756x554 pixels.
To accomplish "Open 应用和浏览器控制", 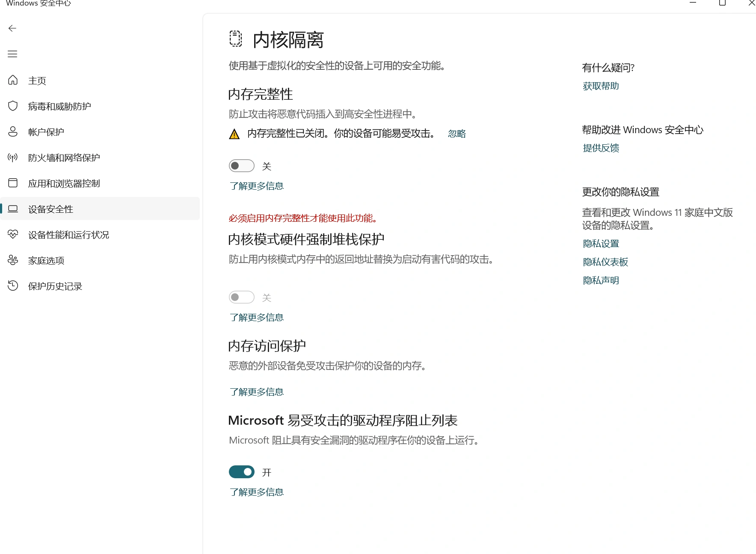I will (63, 183).
